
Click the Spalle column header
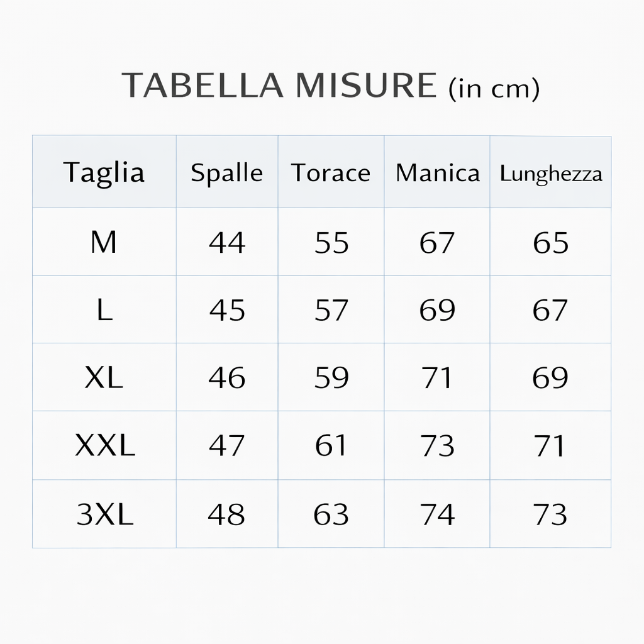(226, 173)
